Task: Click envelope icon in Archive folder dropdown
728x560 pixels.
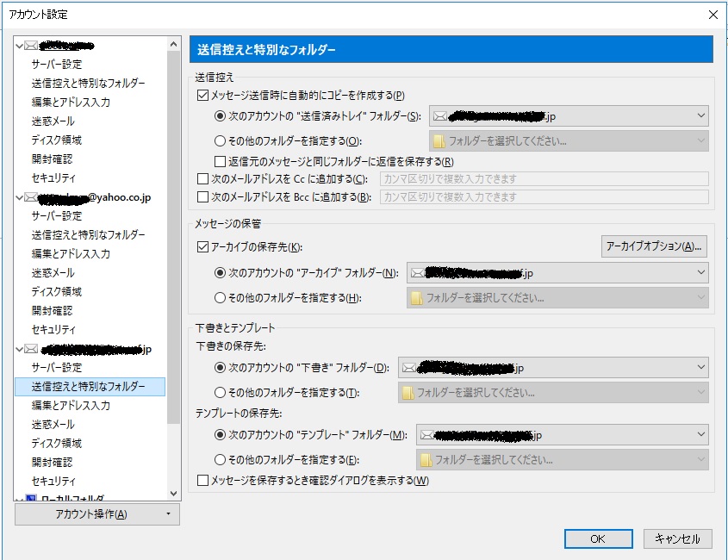Action: [417, 273]
